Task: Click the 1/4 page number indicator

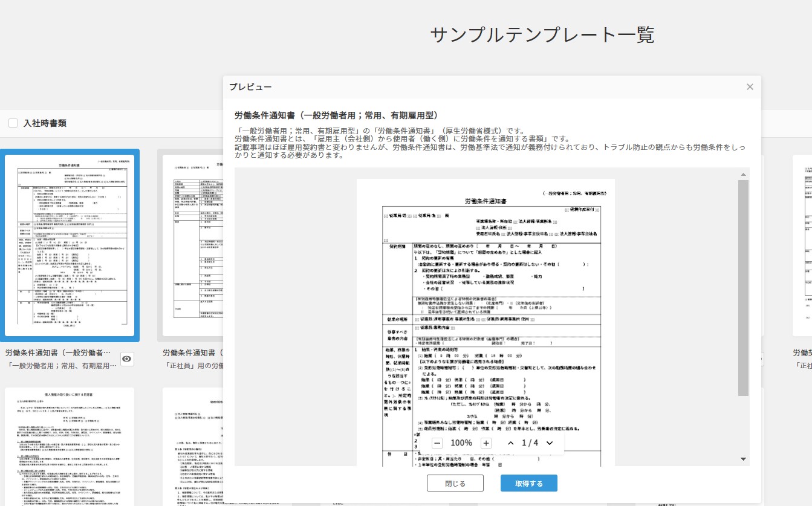Action: tap(530, 443)
